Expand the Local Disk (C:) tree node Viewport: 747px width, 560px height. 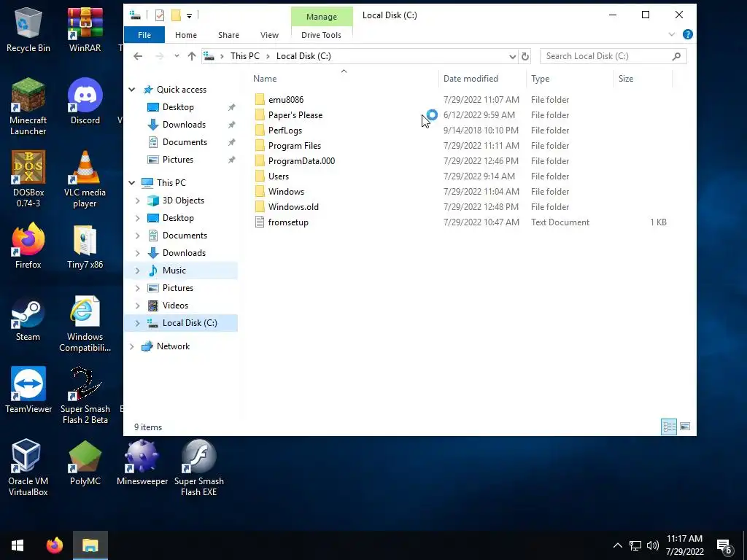tap(138, 323)
